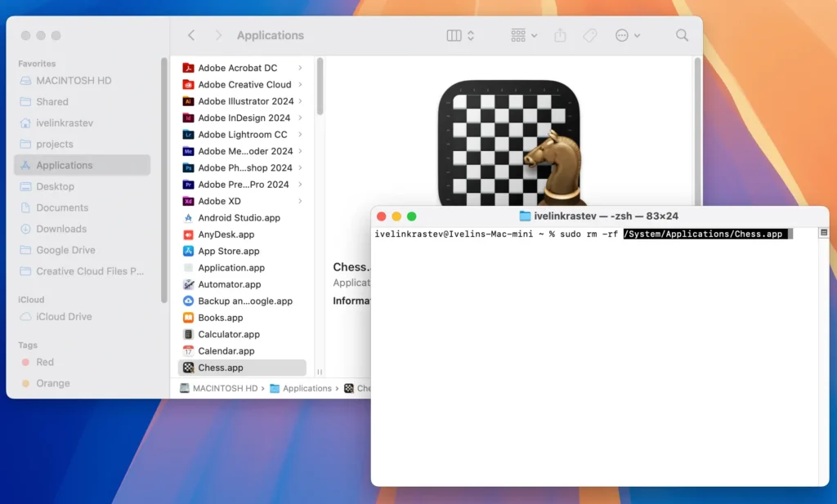Click MACINTOSH HD in path bar
The height and width of the screenshot is (504, 837).
pyautogui.click(x=219, y=388)
